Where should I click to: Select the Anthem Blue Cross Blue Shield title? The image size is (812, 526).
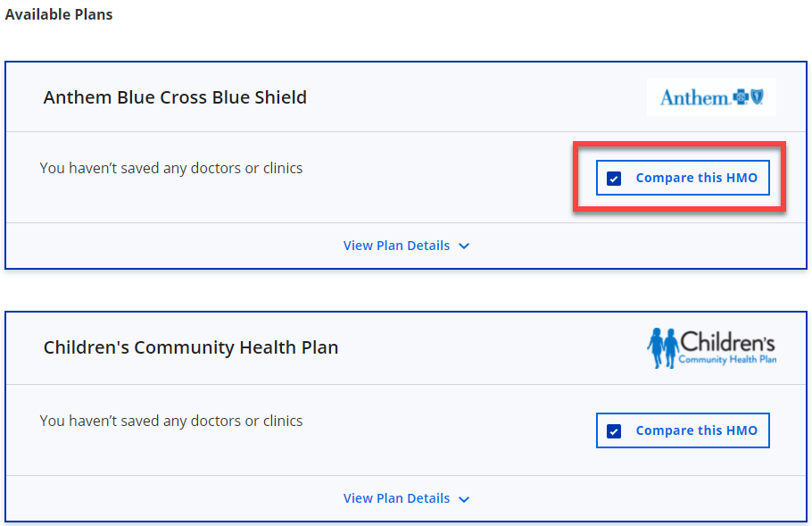point(175,97)
